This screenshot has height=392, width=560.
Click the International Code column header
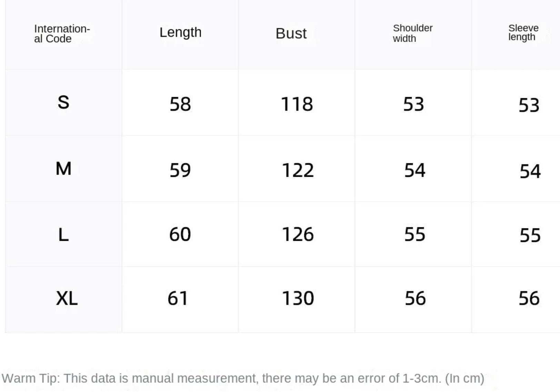pos(62,34)
